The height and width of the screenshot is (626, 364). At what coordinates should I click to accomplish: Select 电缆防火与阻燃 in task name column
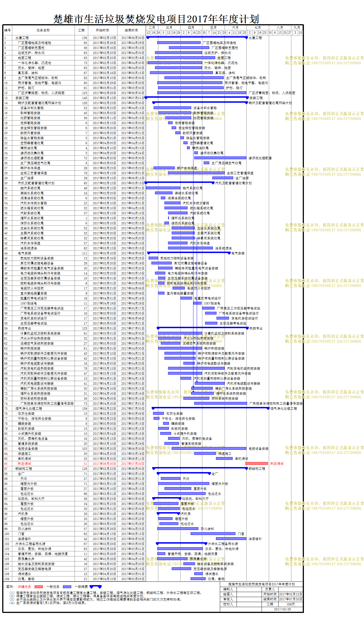coord(32,288)
